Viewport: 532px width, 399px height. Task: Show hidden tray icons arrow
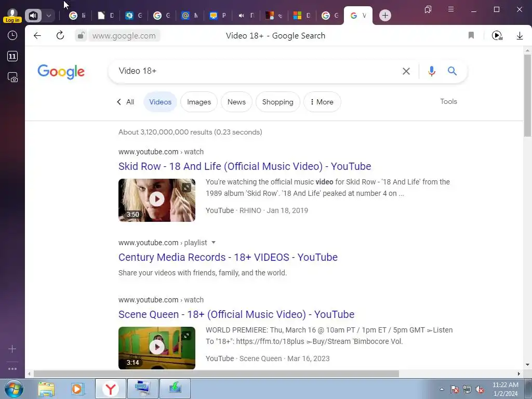442,390
